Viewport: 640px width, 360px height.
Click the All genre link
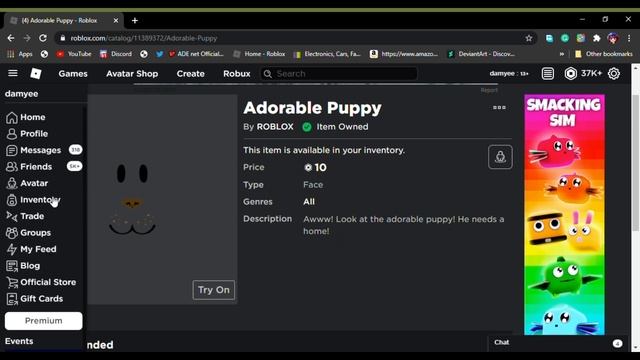click(x=309, y=202)
